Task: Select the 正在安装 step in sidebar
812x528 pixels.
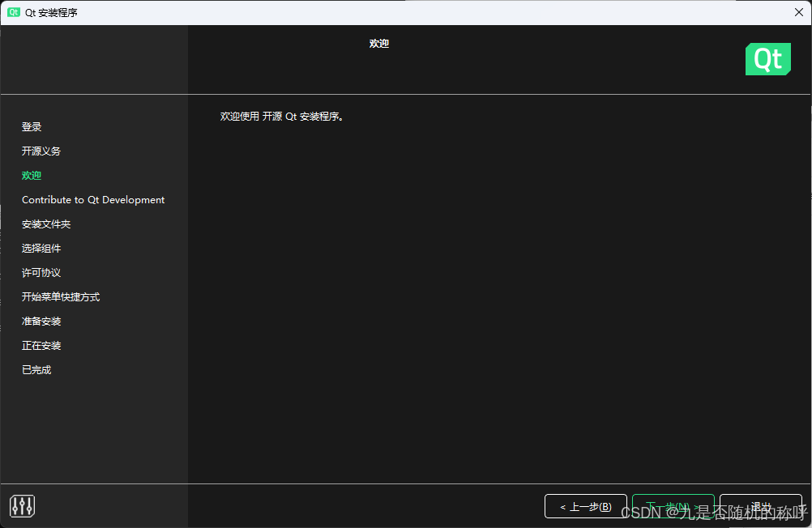Action: 41,346
